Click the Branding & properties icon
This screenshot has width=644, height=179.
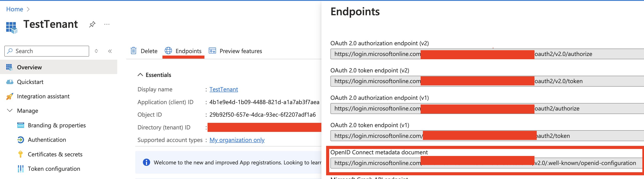click(x=21, y=125)
